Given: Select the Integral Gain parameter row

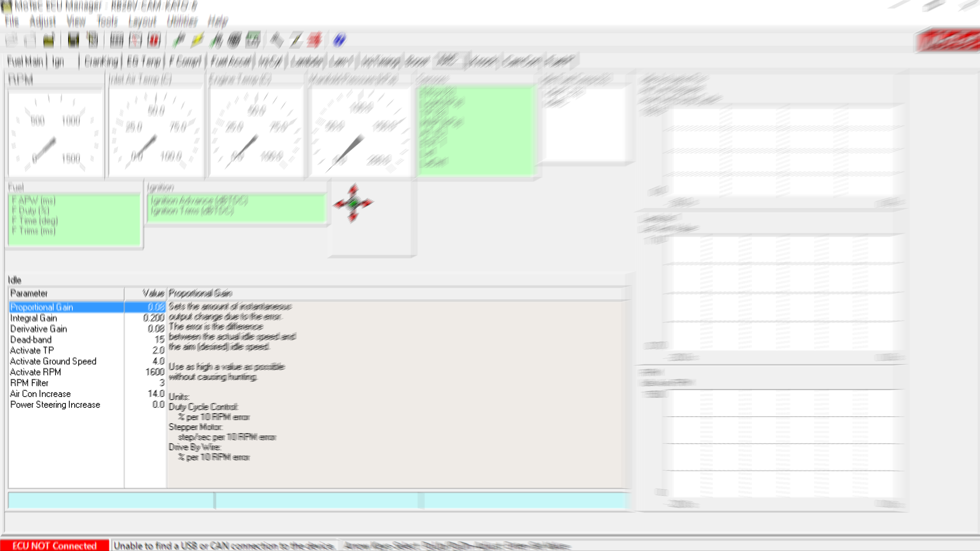Looking at the screenshot, I should (x=34, y=318).
